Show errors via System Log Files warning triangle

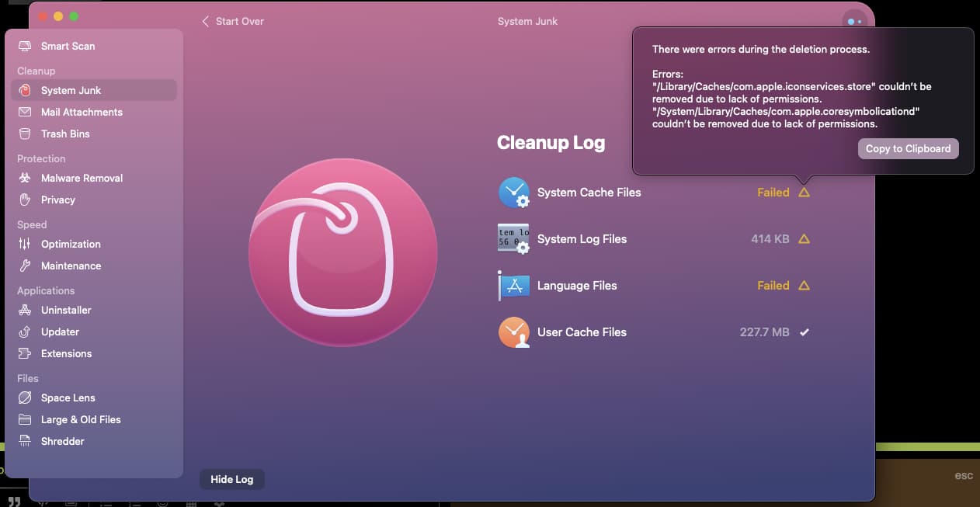click(804, 239)
